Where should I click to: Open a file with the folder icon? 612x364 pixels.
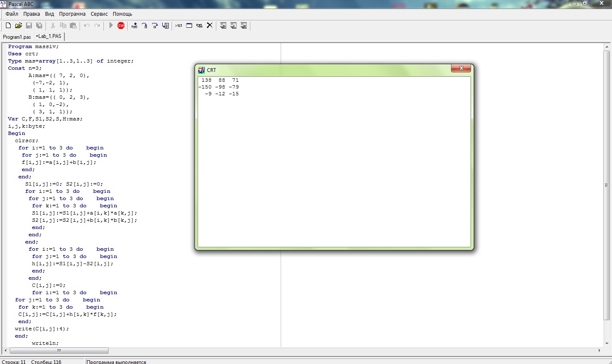pos(18,26)
